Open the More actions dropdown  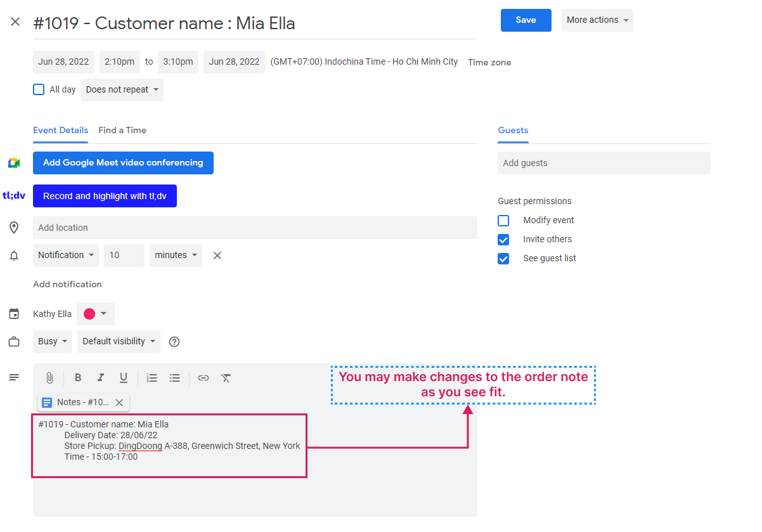pyautogui.click(x=597, y=20)
